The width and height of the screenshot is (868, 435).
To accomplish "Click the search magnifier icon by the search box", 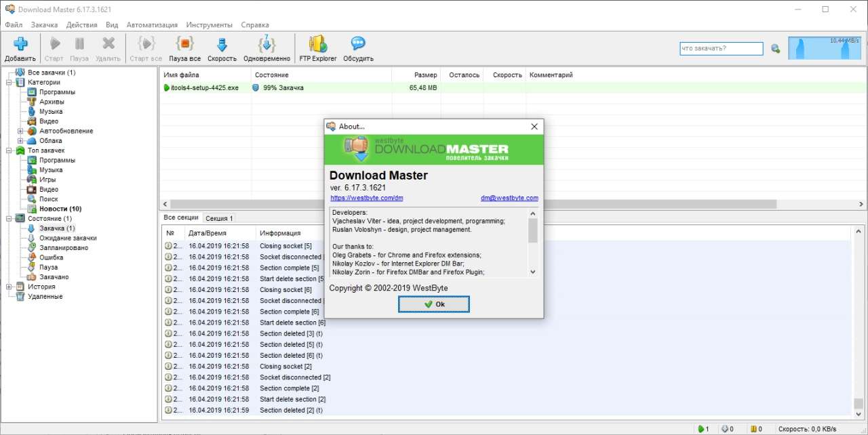I will (776, 49).
